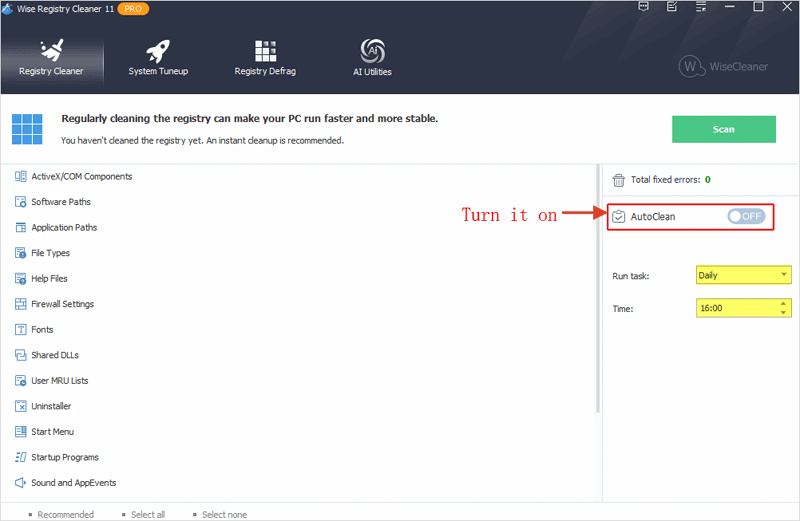Click the green Scan button

[x=723, y=129]
